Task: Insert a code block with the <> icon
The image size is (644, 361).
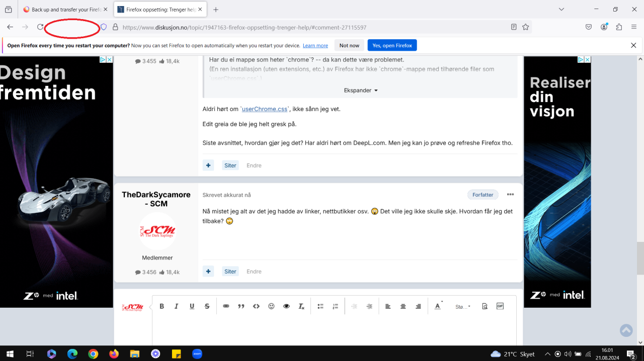Action: click(256, 306)
